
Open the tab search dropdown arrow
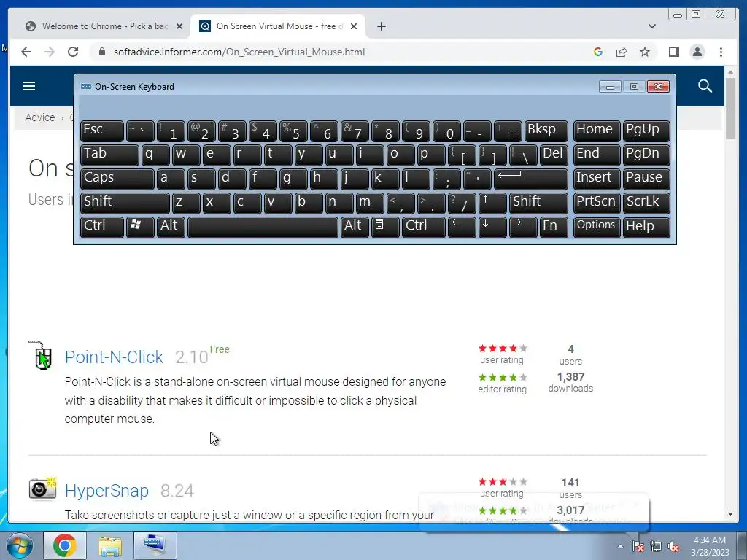tap(651, 26)
